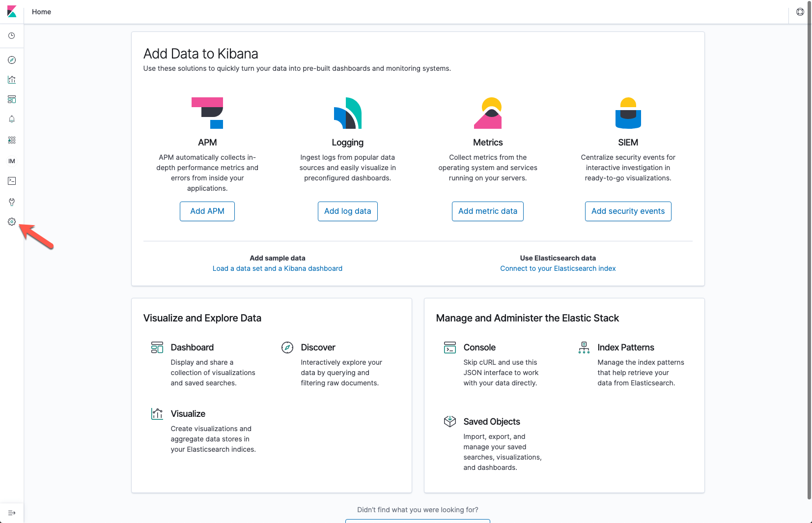Click the APM description beginning "APM automatically collects"
Screen dimensions: 812x523
coord(207,173)
